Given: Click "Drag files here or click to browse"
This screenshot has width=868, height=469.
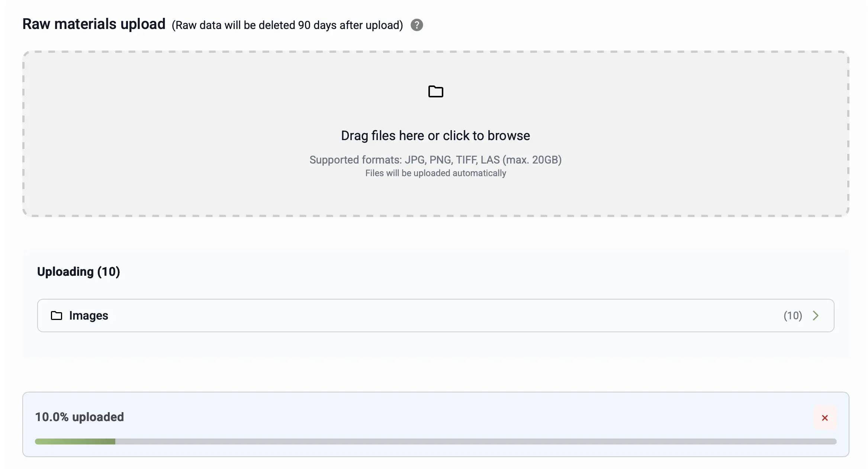Looking at the screenshot, I should [x=435, y=136].
